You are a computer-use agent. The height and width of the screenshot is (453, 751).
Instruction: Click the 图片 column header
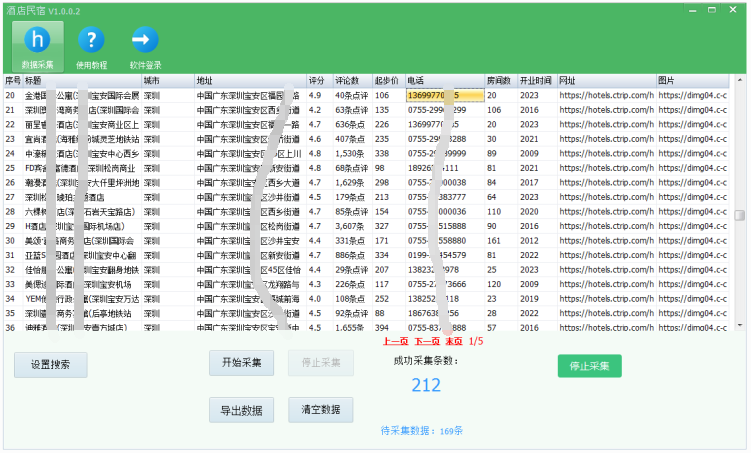693,80
